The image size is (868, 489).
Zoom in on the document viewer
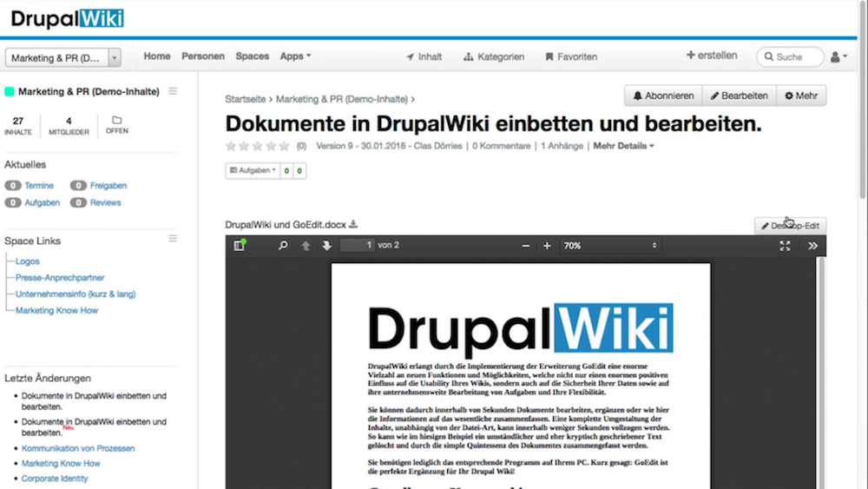click(547, 246)
